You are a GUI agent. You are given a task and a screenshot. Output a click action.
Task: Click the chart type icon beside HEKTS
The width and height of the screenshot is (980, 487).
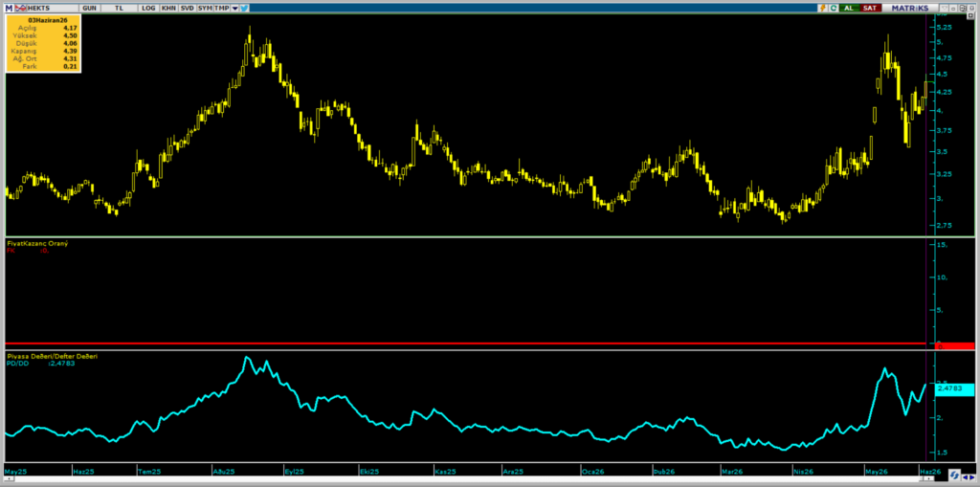point(20,8)
